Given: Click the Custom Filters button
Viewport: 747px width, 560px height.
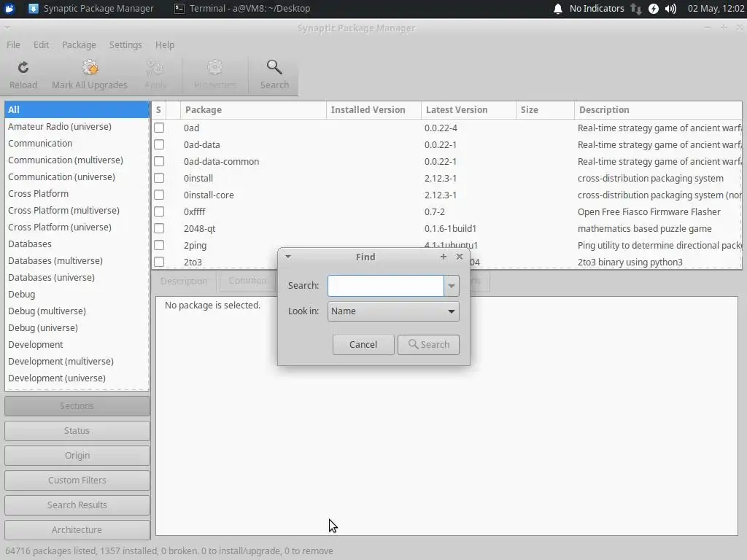Looking at the screenshot, I should tap(77, 480).
